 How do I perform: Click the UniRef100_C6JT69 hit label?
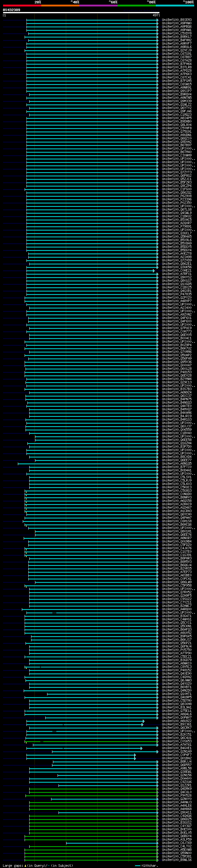(x=176, y=843)
